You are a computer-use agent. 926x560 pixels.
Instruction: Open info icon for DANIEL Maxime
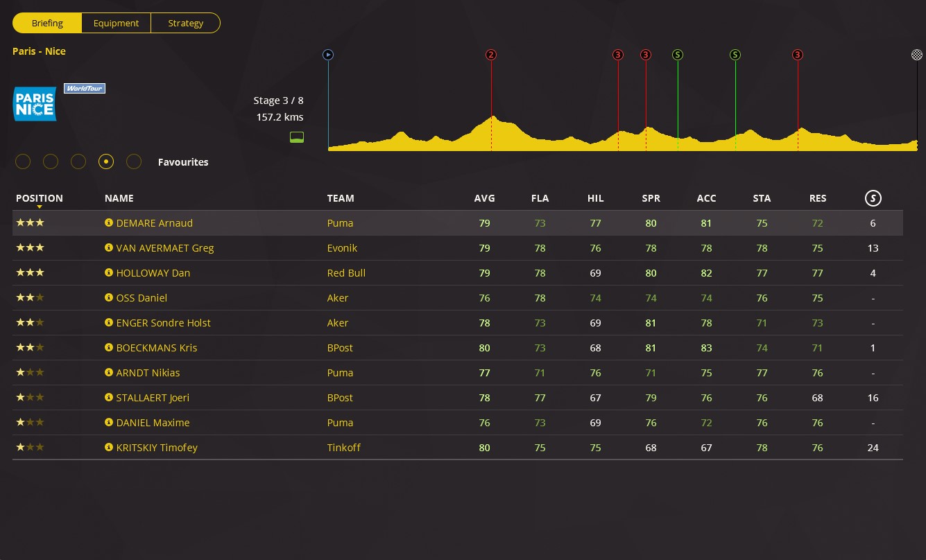click(108, 423)
